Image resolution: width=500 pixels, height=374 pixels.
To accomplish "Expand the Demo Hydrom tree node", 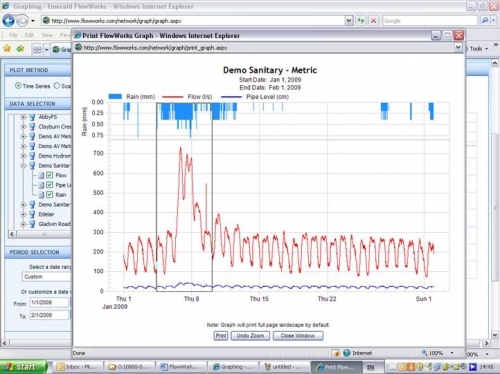I will point(23,156).
